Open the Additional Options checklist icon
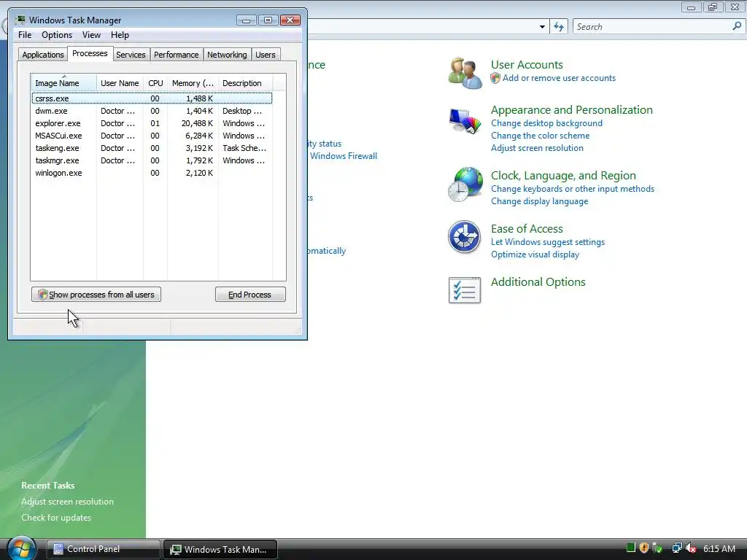Image resolution: width=747 pixels, height=560 pixels. 465,290
